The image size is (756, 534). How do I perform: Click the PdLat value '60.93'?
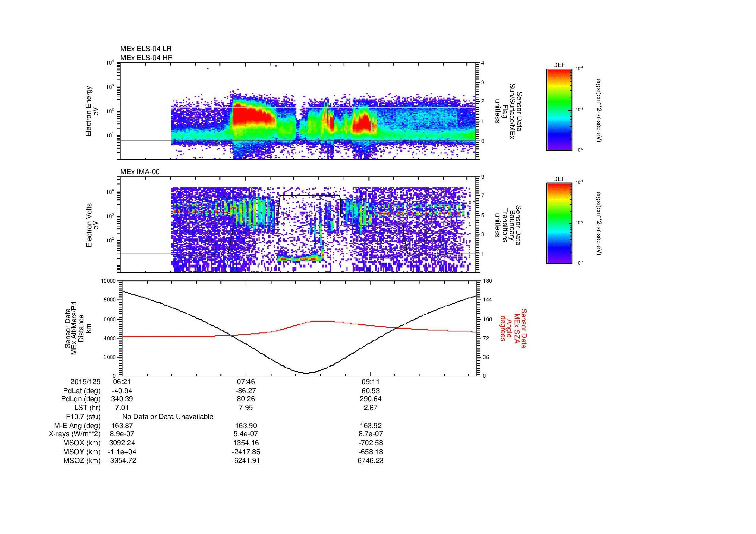370,391
